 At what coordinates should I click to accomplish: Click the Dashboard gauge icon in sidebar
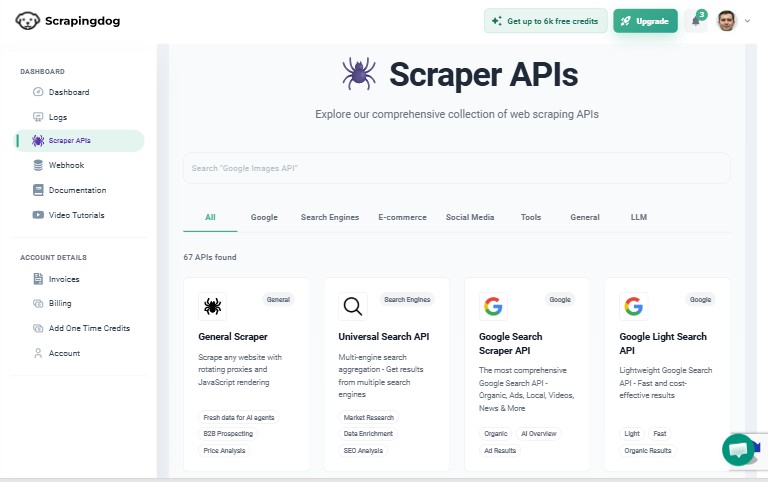pyautogui.click(x=38, y=92)
